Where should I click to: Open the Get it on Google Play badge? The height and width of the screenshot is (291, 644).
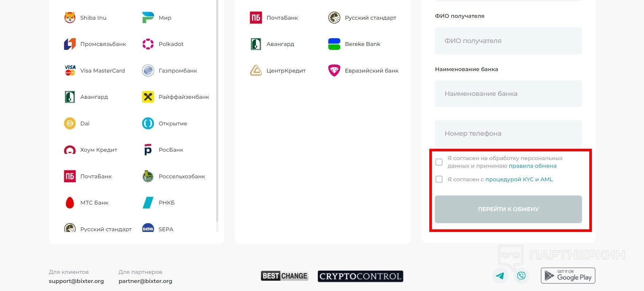tap(568, 276)
